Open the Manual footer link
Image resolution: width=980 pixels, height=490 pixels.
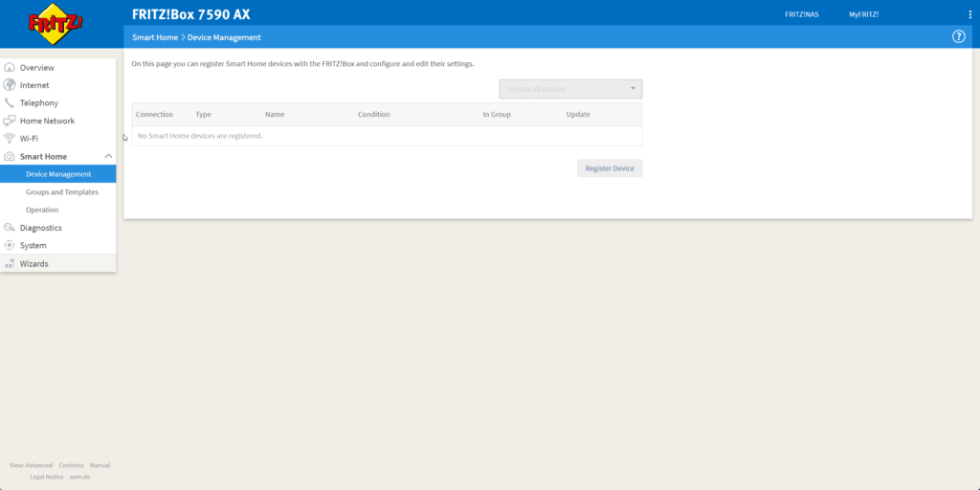[100, 465]
